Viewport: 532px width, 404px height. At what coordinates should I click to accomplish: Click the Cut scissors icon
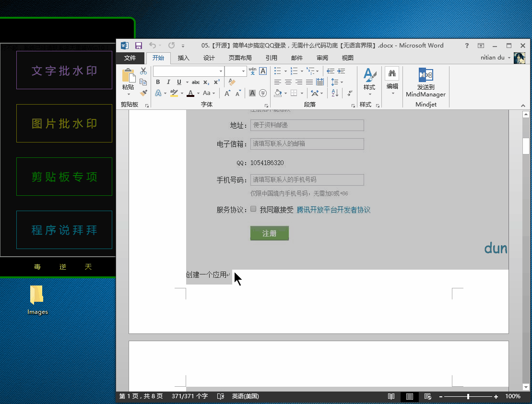coord(143,71)
